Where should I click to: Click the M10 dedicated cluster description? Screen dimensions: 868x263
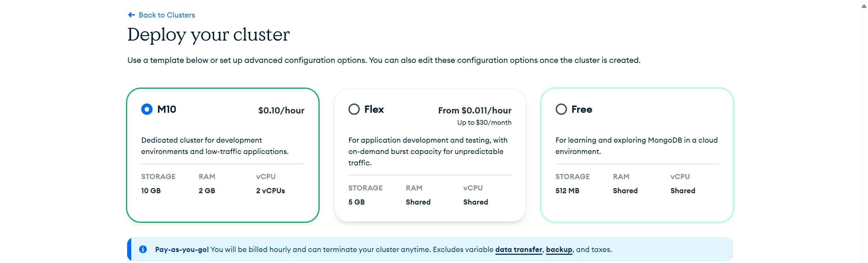(x=215, y=146)
